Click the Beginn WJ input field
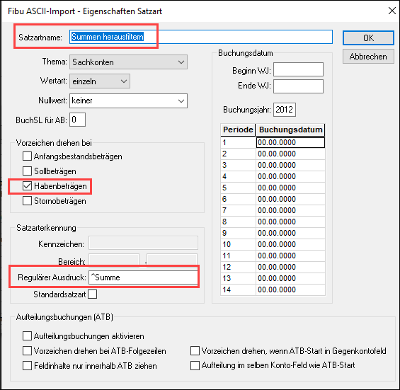 pyautogui.click(x=298, y=70)
